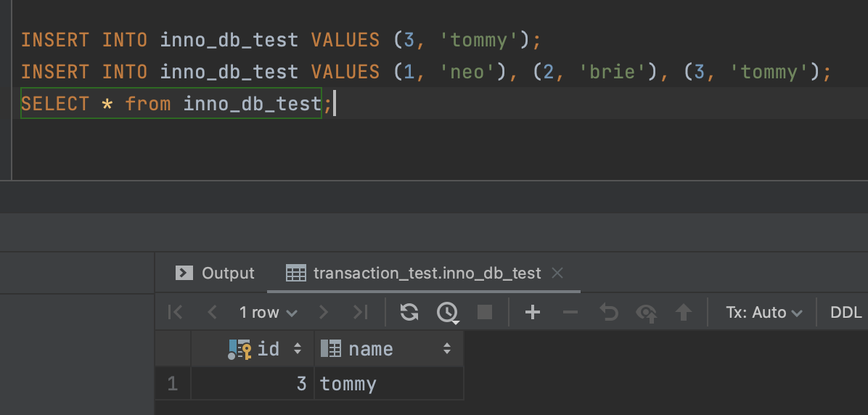
Task: Click the reload page icon in results toolbar
Action: coord(409,312)
